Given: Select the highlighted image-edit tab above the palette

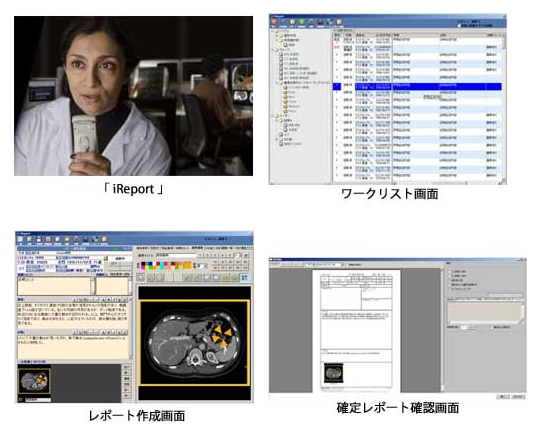Looking at the screenshot, I should (197, 248).
